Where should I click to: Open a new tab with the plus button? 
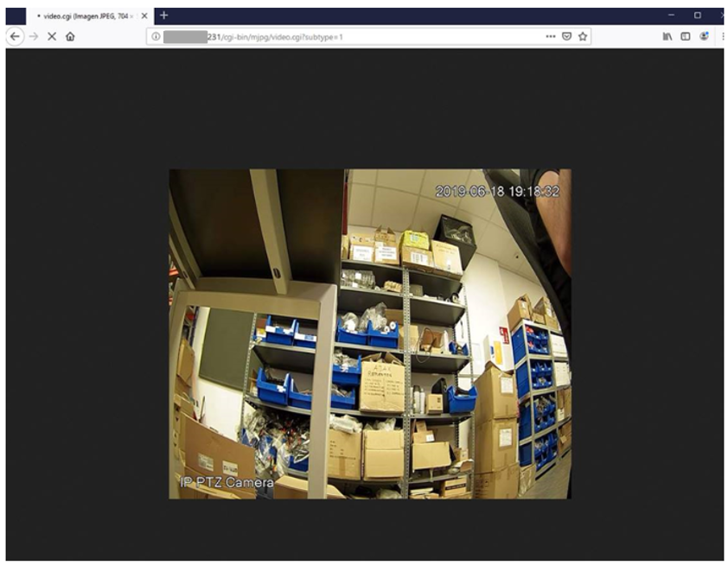pyautogui.click(x=163, y=16)
